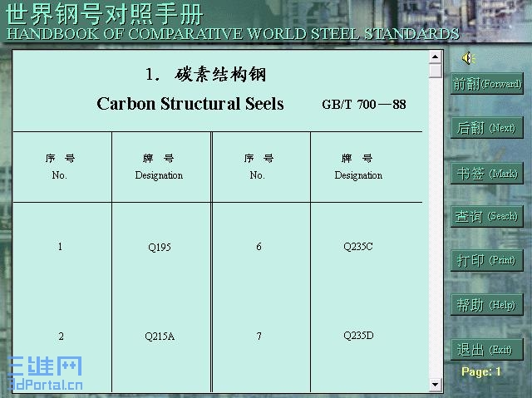Click the Page: 1 indicator
Image resolution: width=532 pixels, height=398 pixels.
tap(480, 372)
